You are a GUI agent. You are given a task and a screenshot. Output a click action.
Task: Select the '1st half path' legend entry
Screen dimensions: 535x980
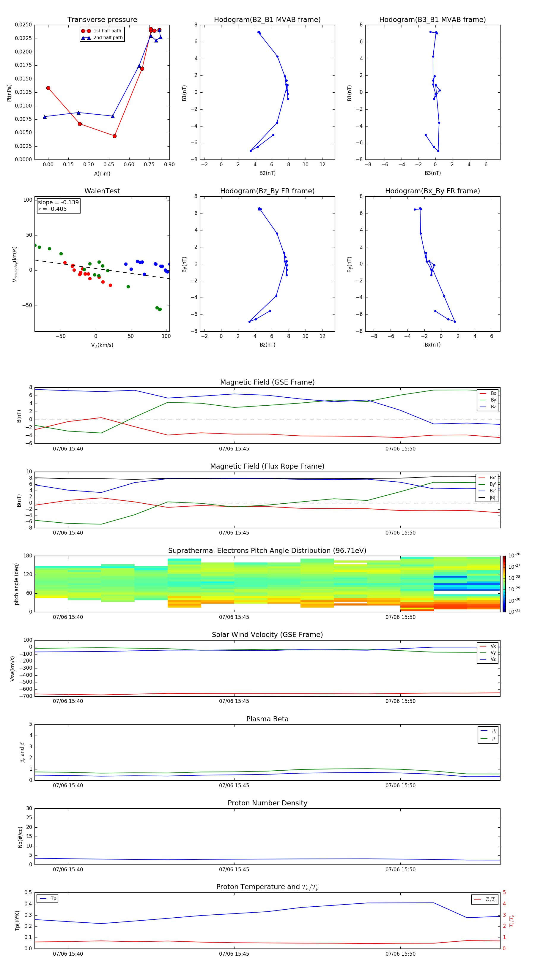(101, 31)
